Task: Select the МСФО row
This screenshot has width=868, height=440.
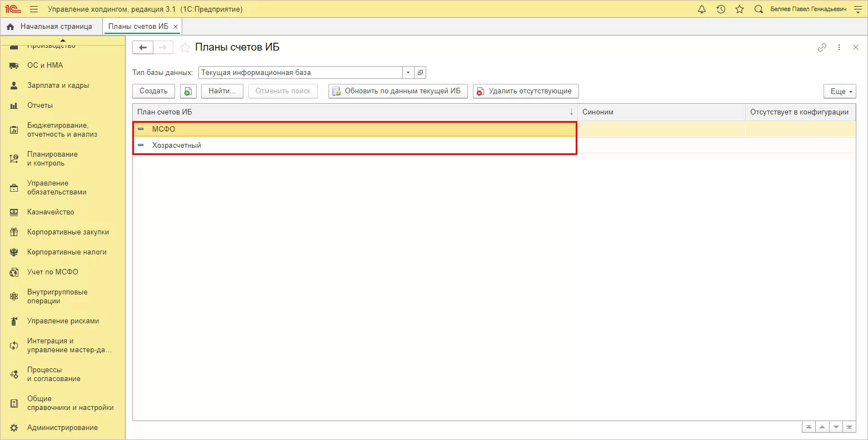Action: [494, 129]
